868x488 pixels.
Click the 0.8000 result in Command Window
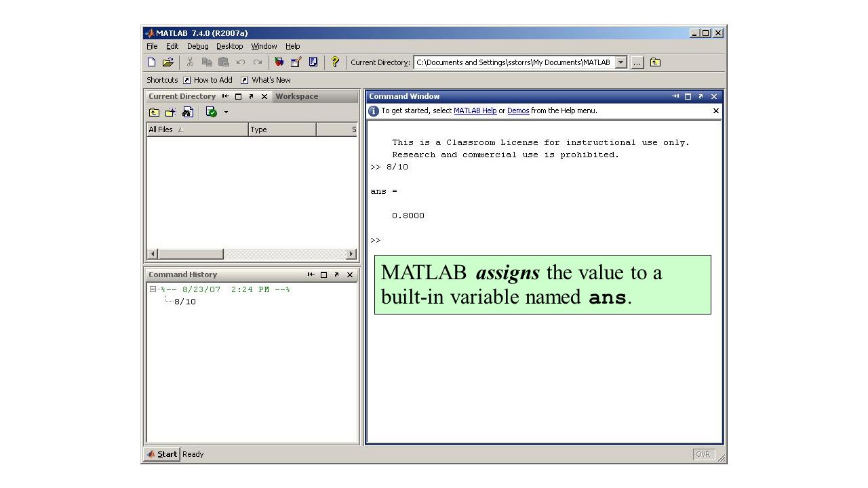point(408,216)
